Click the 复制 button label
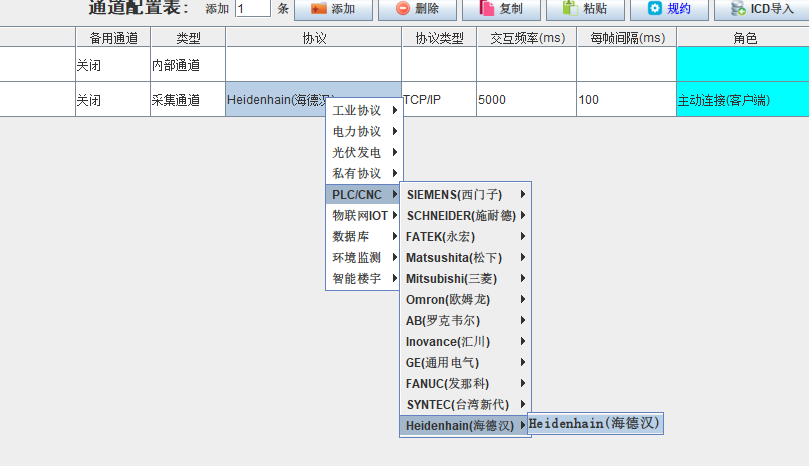The height and width of the screenshot is (466, 809). (511, 9)
